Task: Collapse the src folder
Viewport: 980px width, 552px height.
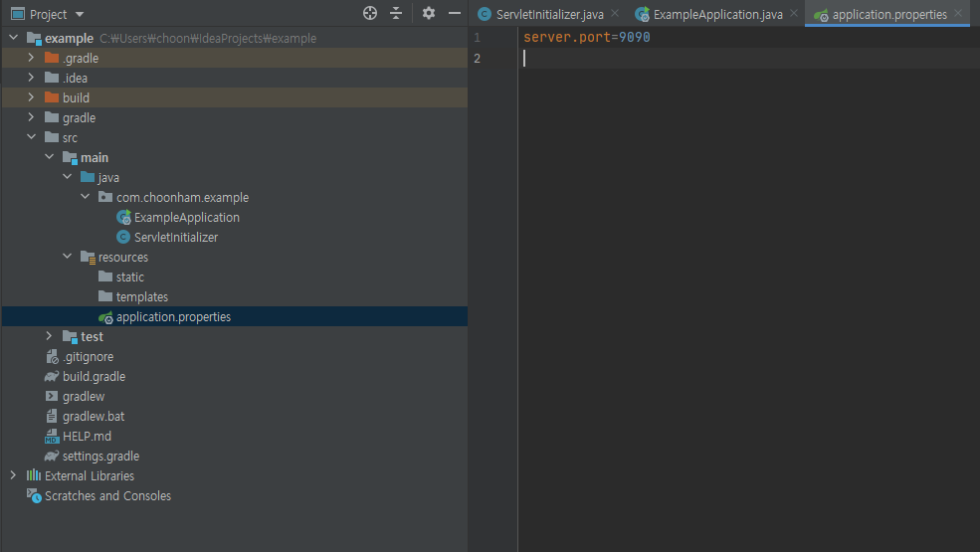Action: pyautogui.click(x=31, y=137)
